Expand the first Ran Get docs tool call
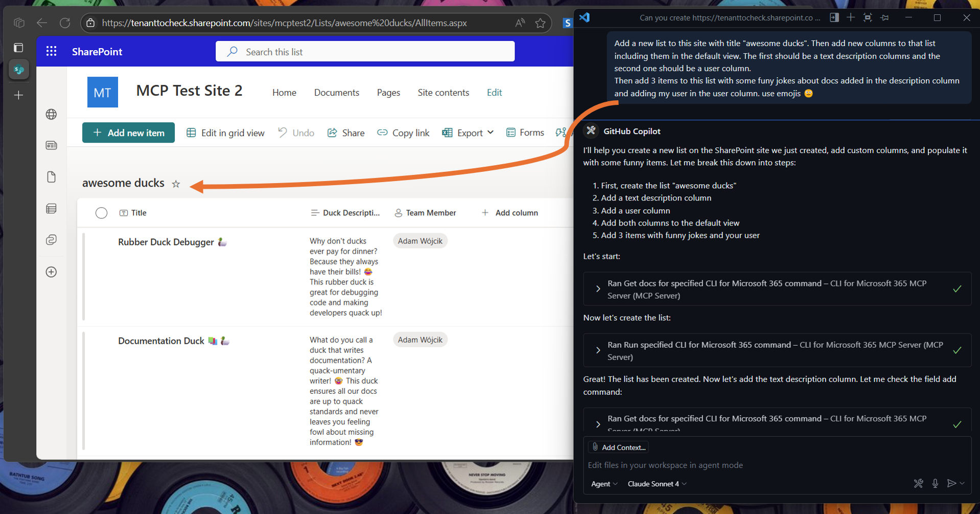 point(598,288)
